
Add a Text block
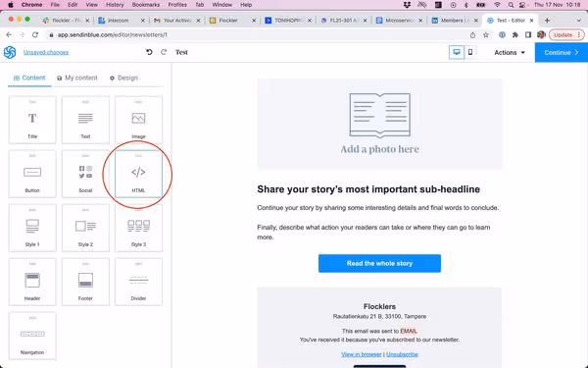85,120
